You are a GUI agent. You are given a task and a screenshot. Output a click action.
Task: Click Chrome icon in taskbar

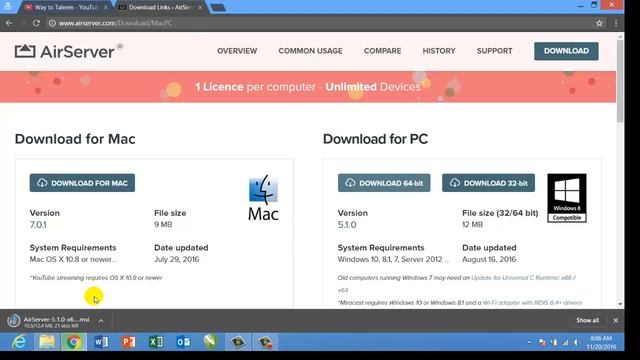pos(74,342)
